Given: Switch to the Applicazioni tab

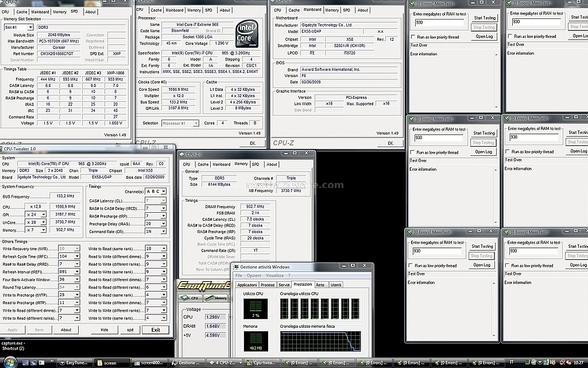Looking at the screenshot, I should click(247, 285).
